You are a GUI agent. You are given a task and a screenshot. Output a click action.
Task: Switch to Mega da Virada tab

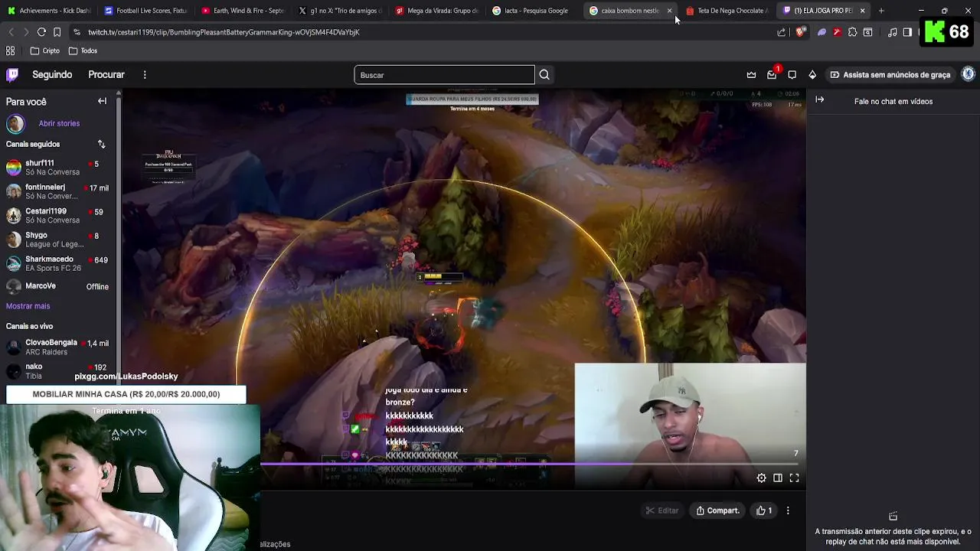tap(436, 11)
